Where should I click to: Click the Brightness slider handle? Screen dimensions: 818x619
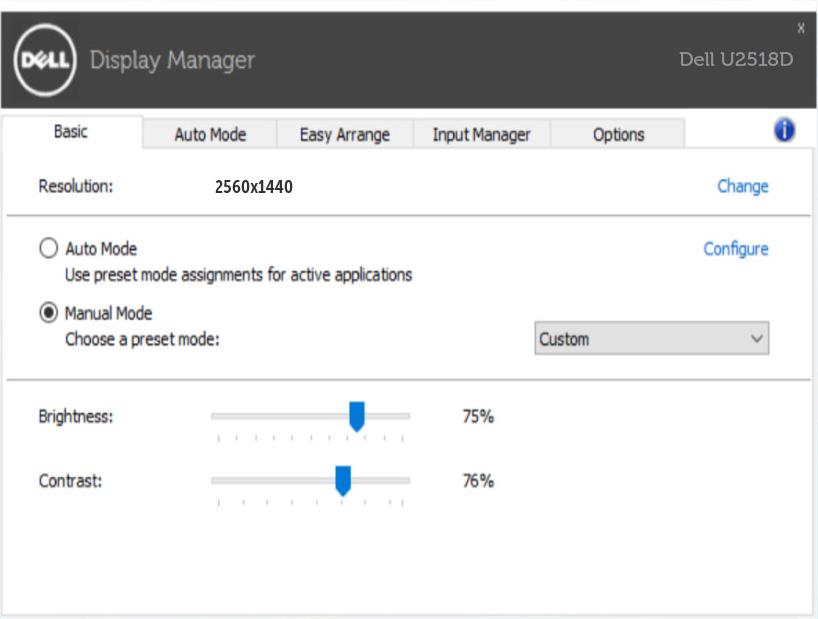357,416
